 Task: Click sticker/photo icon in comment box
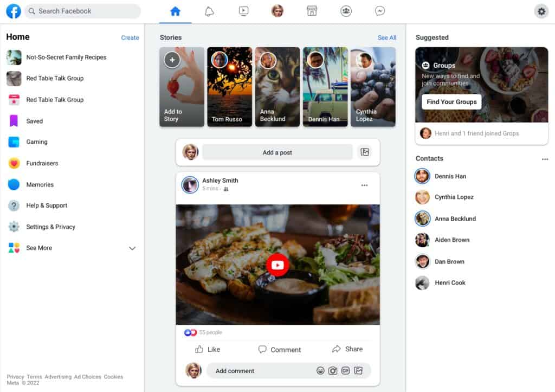(x=358, y=371)
